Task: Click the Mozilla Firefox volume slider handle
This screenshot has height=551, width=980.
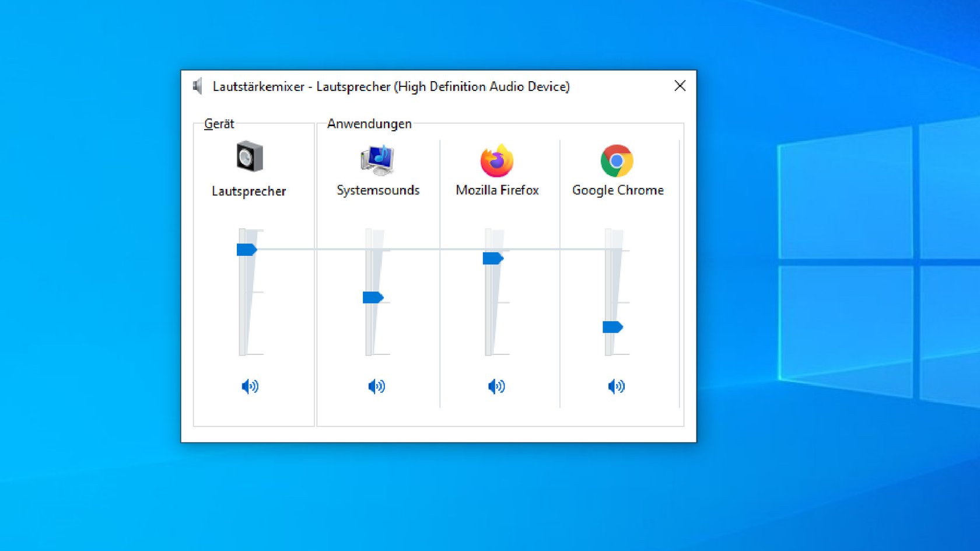Action: click(492, 258)
